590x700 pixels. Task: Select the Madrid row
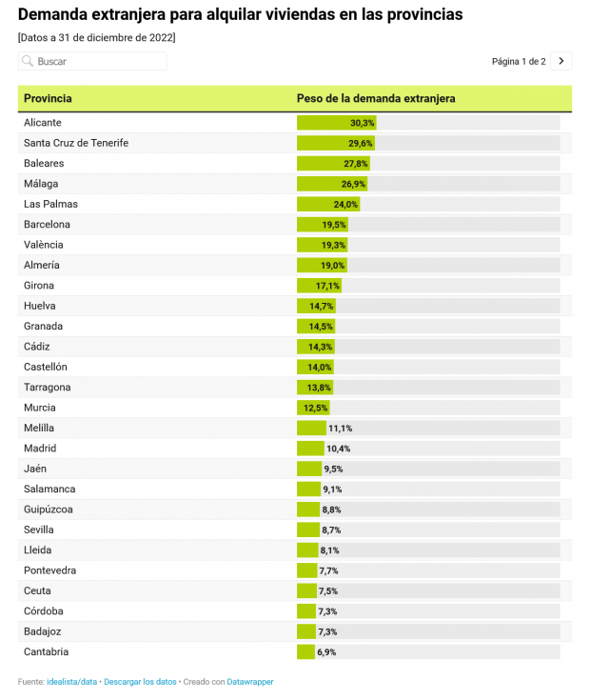click(x=40, y=449)
